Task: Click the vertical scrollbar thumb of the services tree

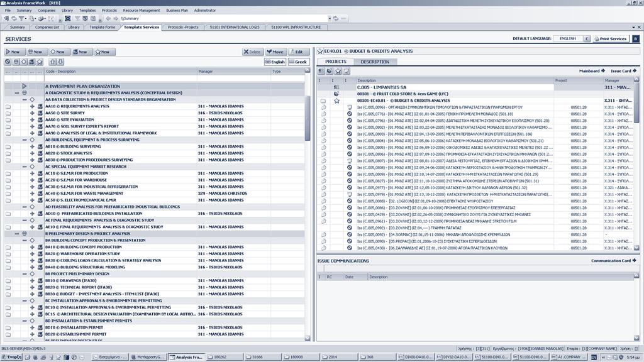Action: [x=307, y=119]
